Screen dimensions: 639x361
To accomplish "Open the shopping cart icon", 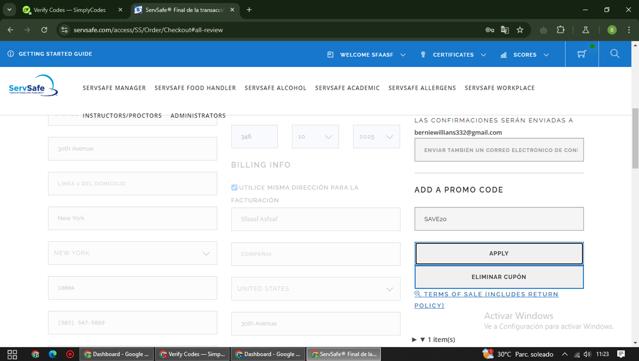I will coord(582,54).
